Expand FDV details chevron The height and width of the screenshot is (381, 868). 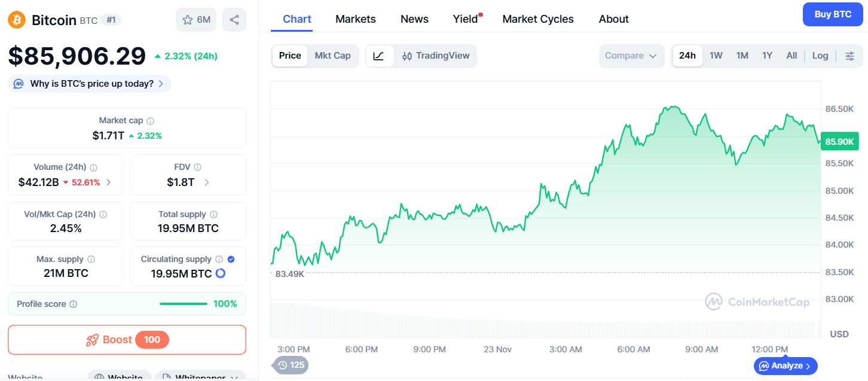207,182
